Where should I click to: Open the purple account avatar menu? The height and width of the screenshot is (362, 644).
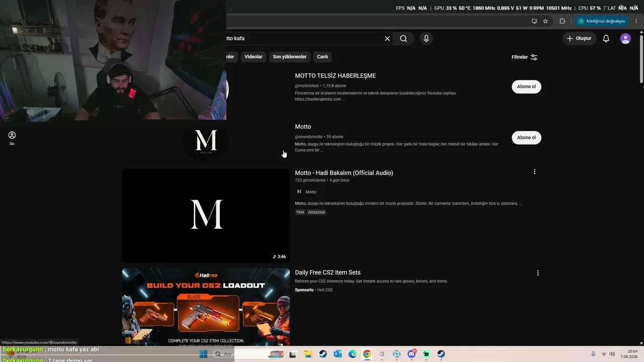625,38
